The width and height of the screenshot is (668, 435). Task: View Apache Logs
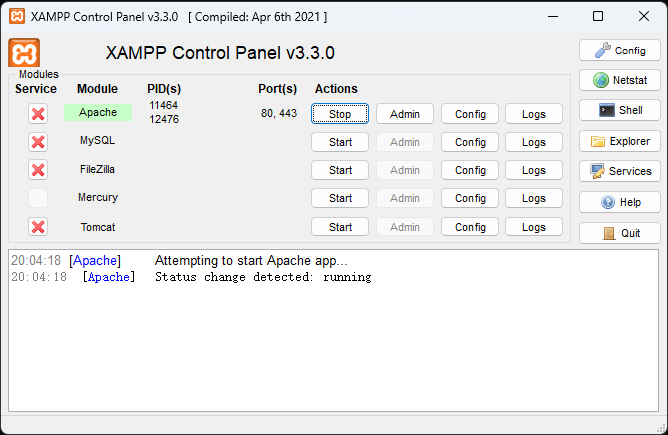pos(534,114)
